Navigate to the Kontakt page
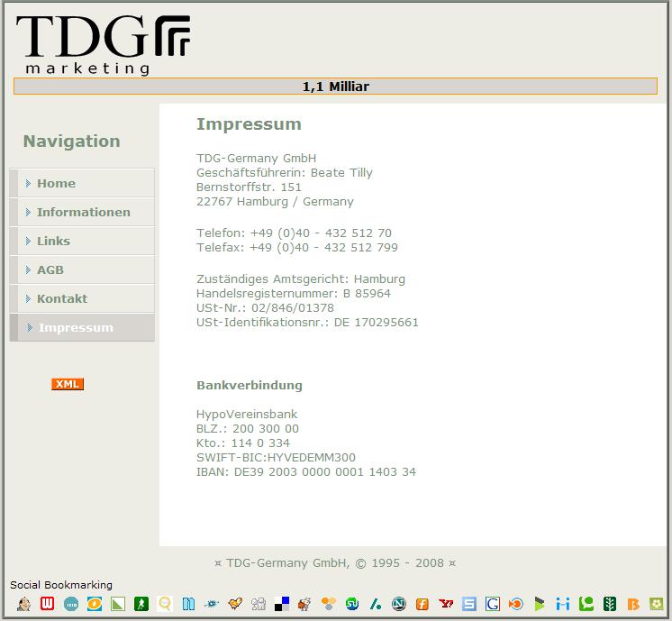 pyautogui.click(x=62, y=298)
